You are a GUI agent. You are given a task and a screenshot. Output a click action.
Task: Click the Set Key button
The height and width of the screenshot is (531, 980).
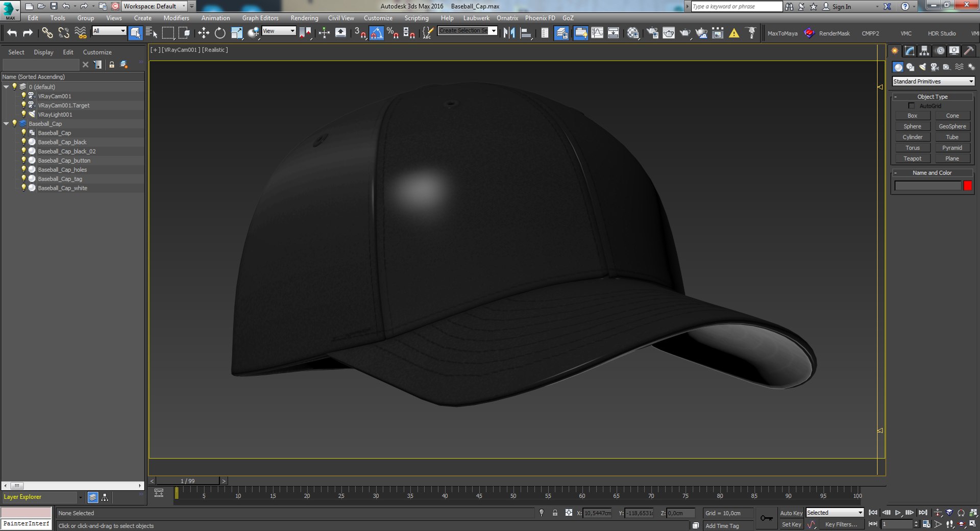tap(791, 524)
